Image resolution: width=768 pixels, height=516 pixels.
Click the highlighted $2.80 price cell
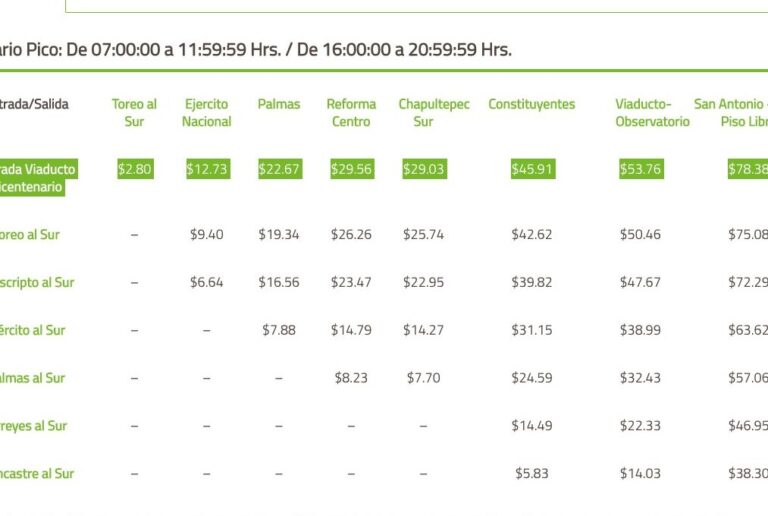tap(134, 169)
